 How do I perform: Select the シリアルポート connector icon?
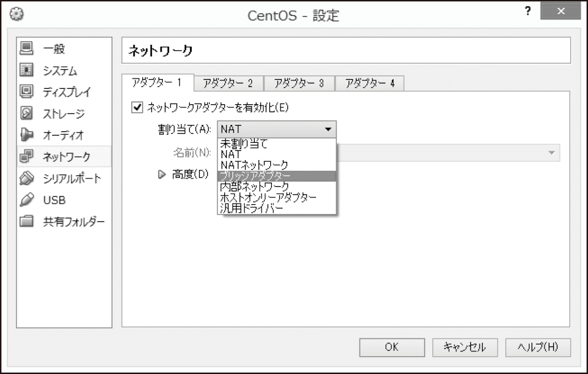tap(26, 178)
